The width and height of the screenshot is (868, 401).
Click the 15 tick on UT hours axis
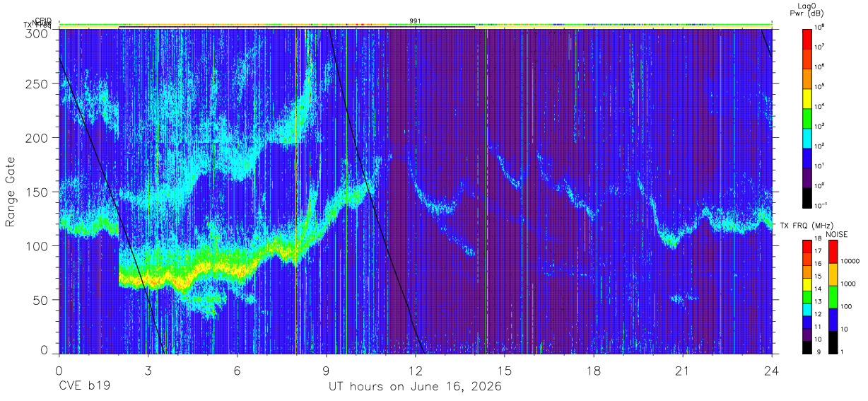tap(505, 371)
